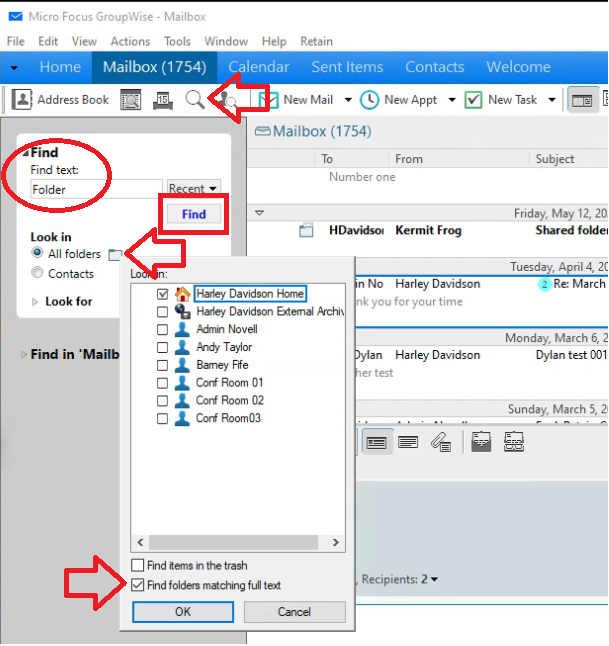Click the right scroll arrow in Look in list
609x646 pixels.
click(x=336, y=542)
